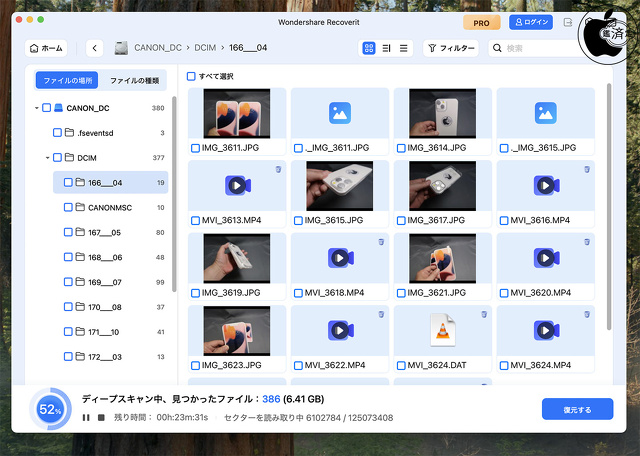Open the CANONMSC folder in tree
The width and height of the screenshot is (640, 456).
[x=110, y=207]
